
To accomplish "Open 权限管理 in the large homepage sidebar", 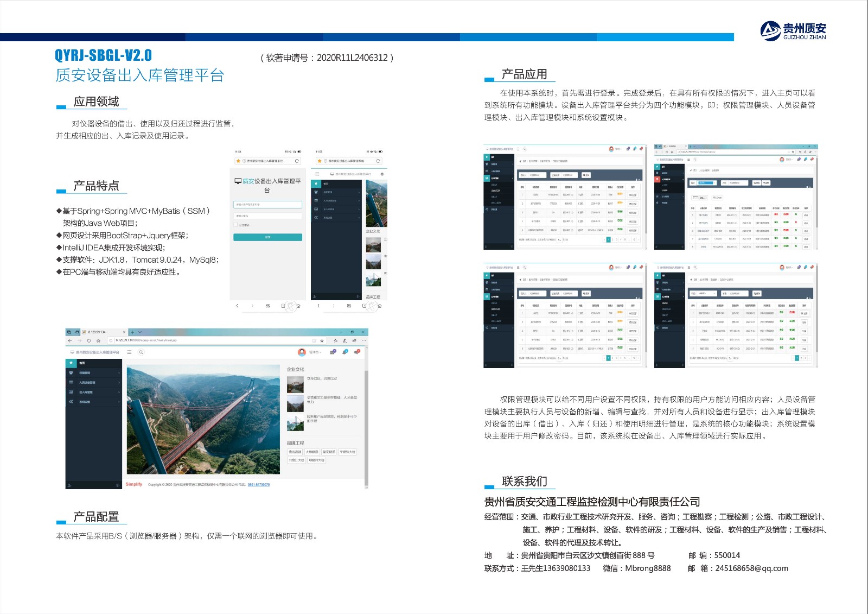I will coord(93,373).
